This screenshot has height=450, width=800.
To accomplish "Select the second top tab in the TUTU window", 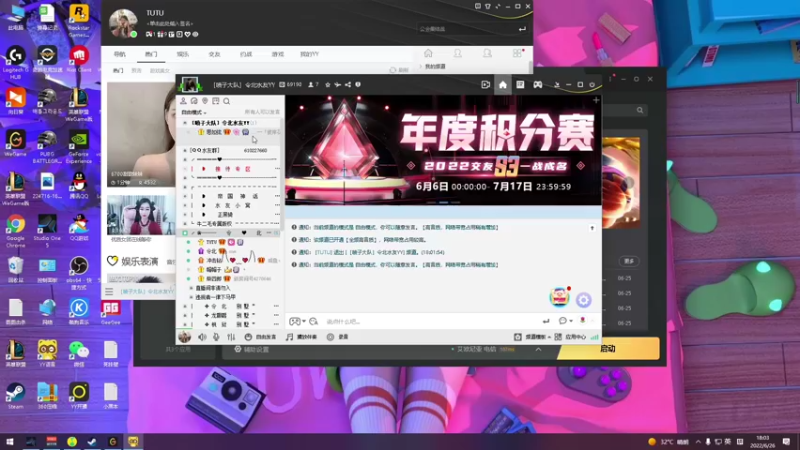I will point(151,54).
